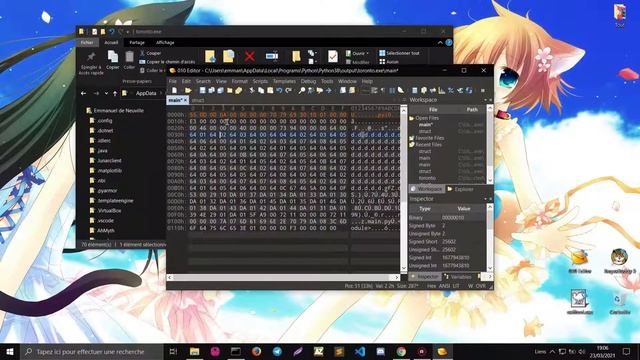Screen dimensions: 640x360
Task: Click the Goto arrow icon in 010 Editor toolbar
Action: point(329,90)
